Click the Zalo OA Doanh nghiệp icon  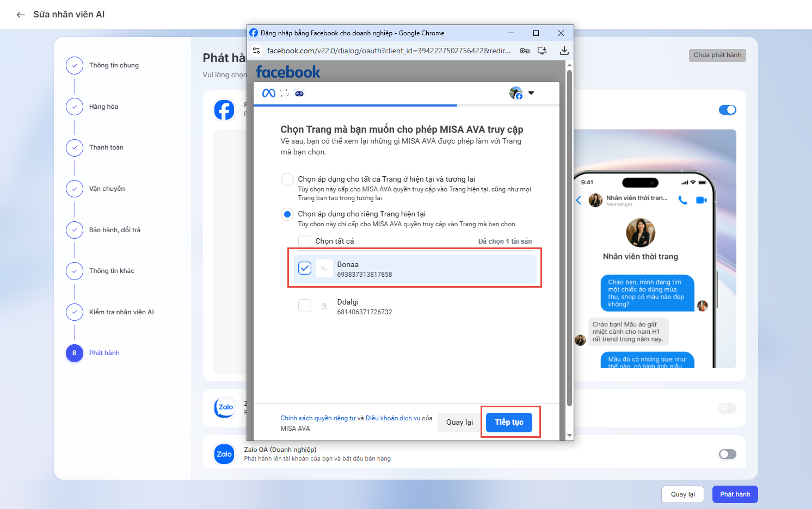(224, 454)
